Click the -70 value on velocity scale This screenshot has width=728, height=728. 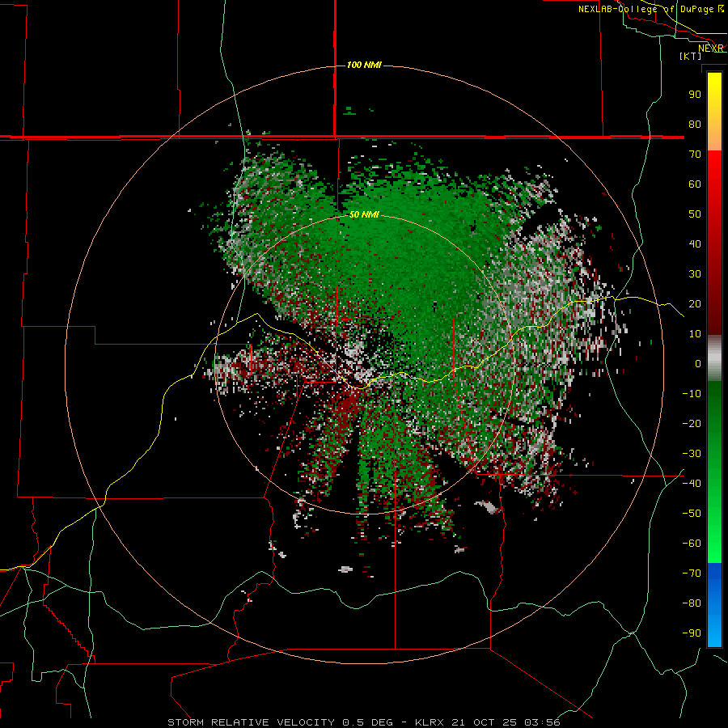click(x=692, y=574)
